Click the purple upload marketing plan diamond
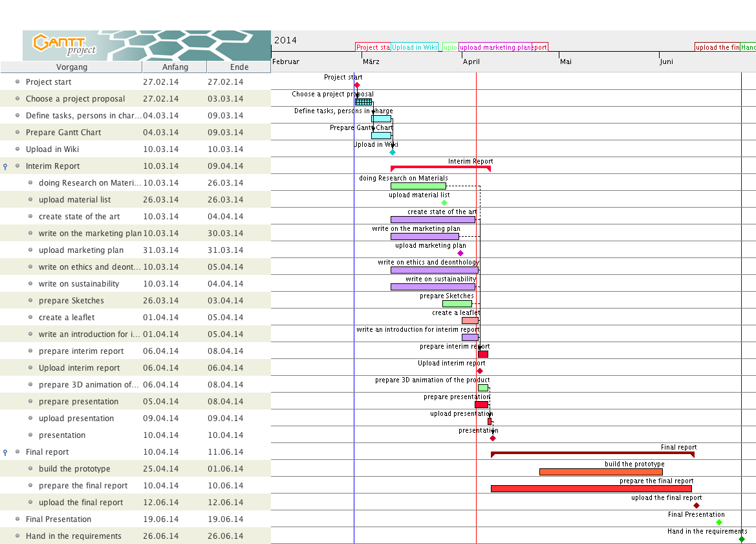 (x=460, y=253)
